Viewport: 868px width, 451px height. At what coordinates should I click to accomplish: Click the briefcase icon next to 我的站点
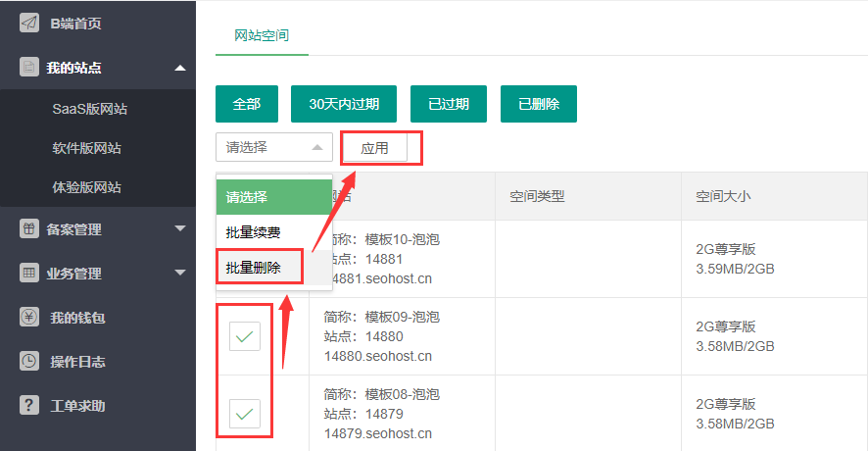click(x=29, y=68)
